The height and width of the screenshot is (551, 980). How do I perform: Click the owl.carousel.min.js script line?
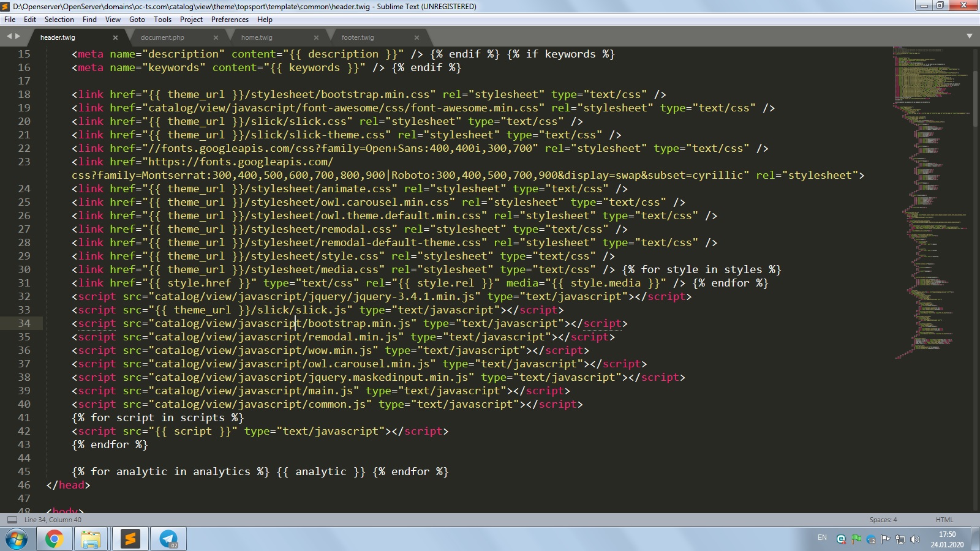360,364
